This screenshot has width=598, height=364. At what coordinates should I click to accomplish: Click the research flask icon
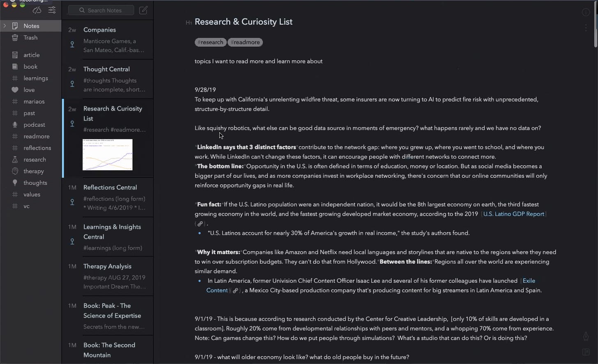pyautogui.click(x=15, y=160)
